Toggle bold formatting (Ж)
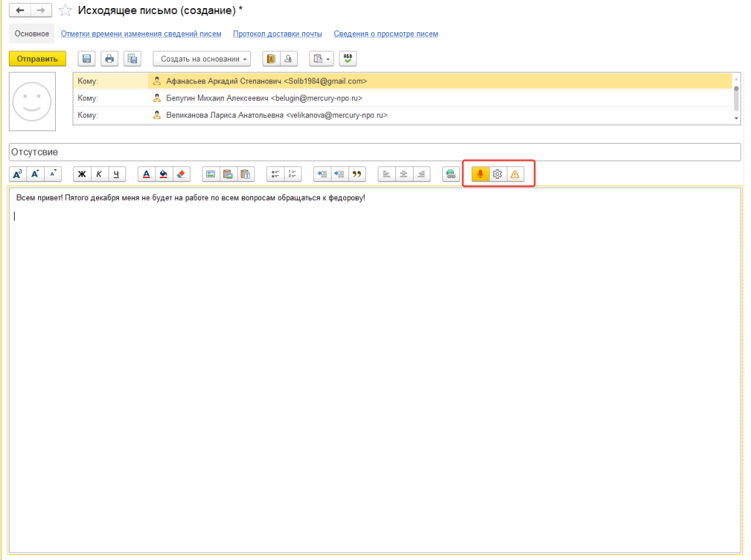This screenshot has width=751, height=560. (82, 174)
